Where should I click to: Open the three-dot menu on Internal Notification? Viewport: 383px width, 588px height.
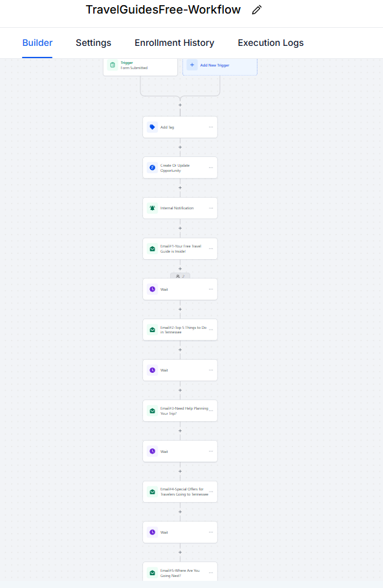click(211, 208)
